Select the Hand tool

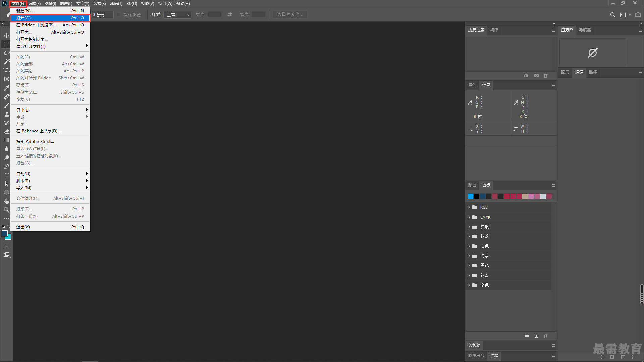(x=6, y=201)
